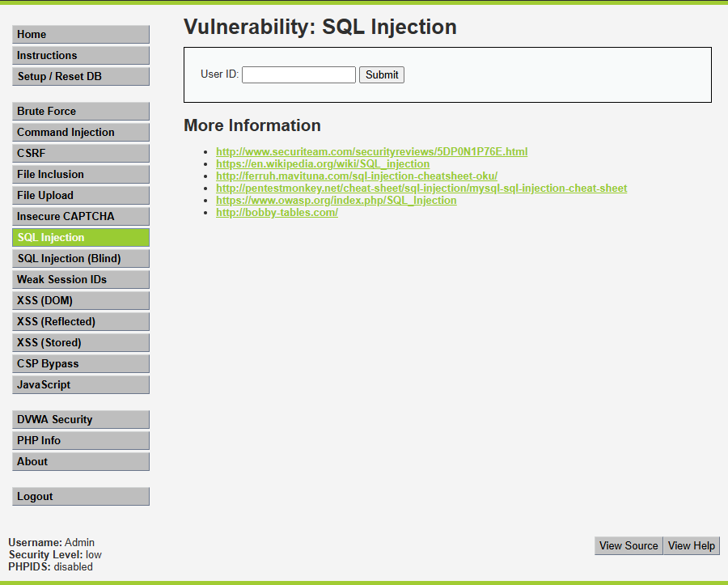Open File Upload vulnerability page
728x585 pixels.
81,196
